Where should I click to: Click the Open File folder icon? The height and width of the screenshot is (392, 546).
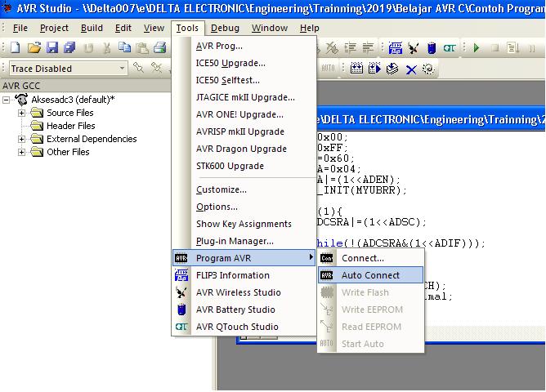[x=34, y=48]
